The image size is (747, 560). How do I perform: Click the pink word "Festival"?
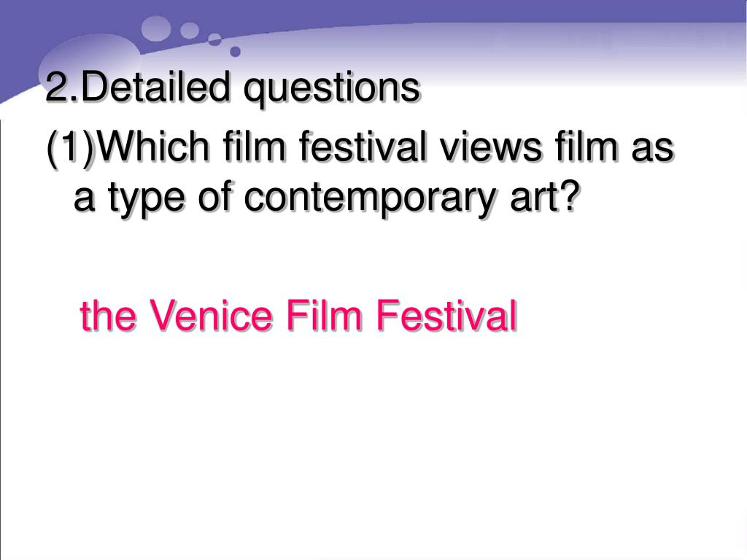[x=446, y=315]
